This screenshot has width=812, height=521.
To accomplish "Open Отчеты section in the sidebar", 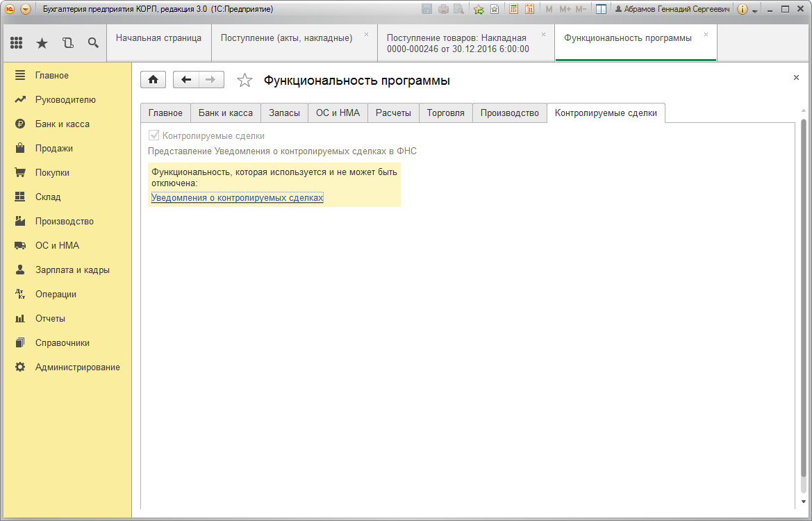I will pyautogui.click(x=67, y=318).
